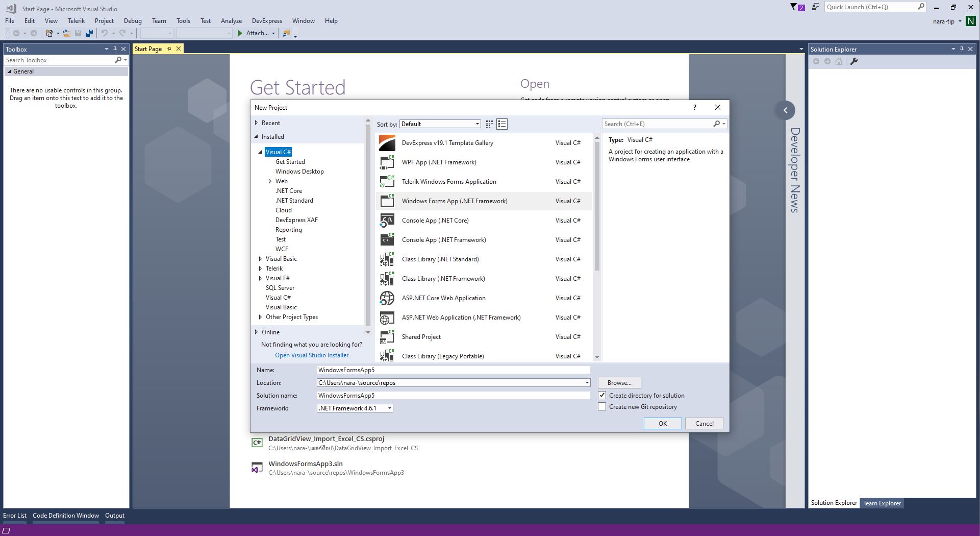Screen dimensions: 980x536
Task: Click the Start Page tab pin icon
Action: 169,48
